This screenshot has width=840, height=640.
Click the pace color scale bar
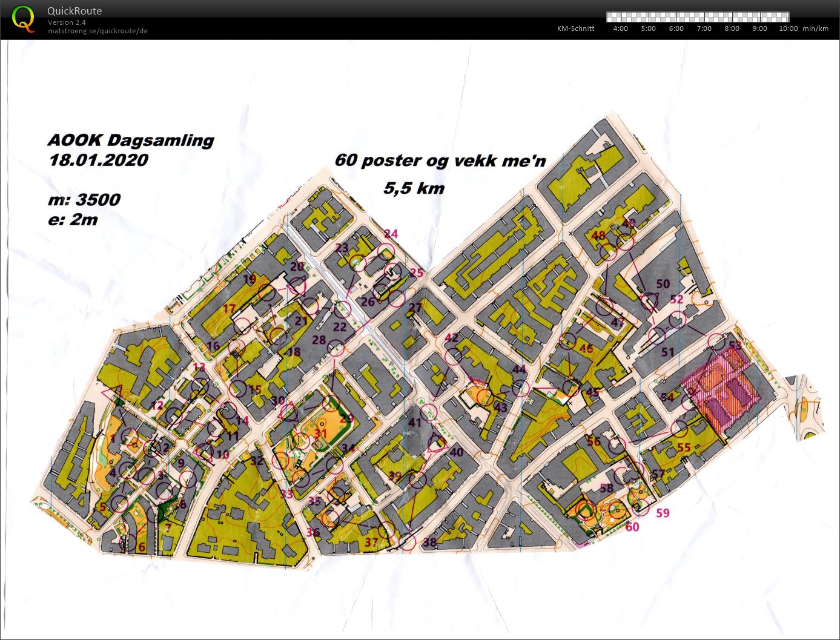tap(697, 17)
